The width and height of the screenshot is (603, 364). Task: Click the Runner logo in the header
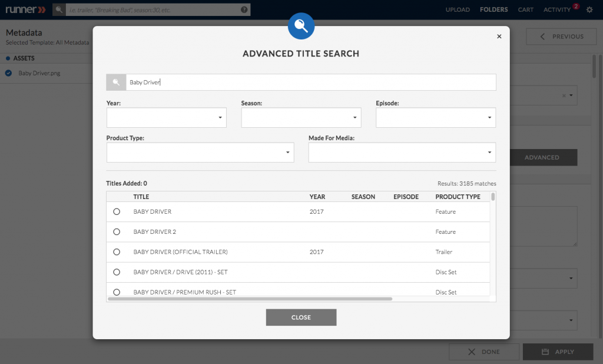pos(25,9)
